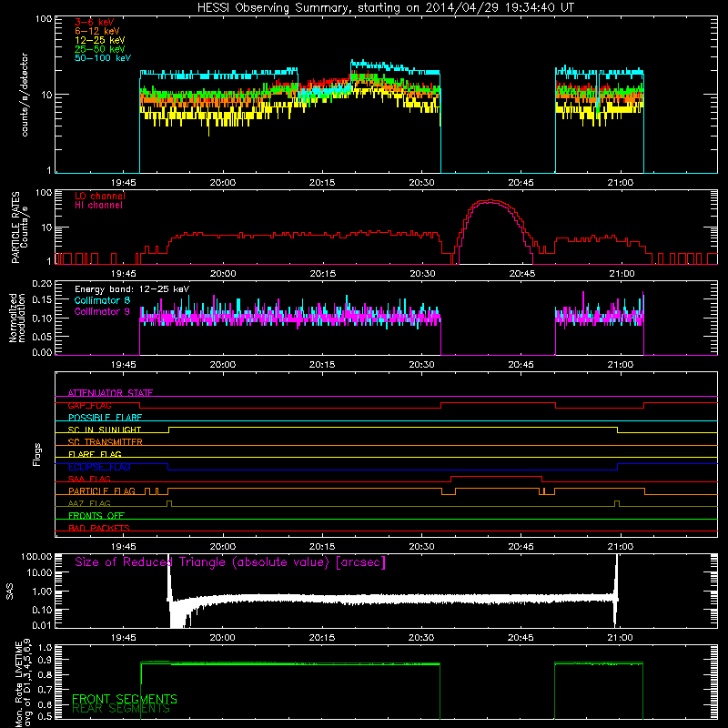
Task: Pick the cyan 50-100 keV legend label
Action: click(x=103, y=58)
